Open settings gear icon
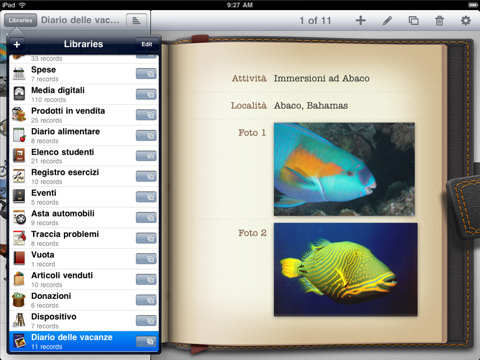The width and height of the screenshot is (480, 360). (x=466, y=21)
